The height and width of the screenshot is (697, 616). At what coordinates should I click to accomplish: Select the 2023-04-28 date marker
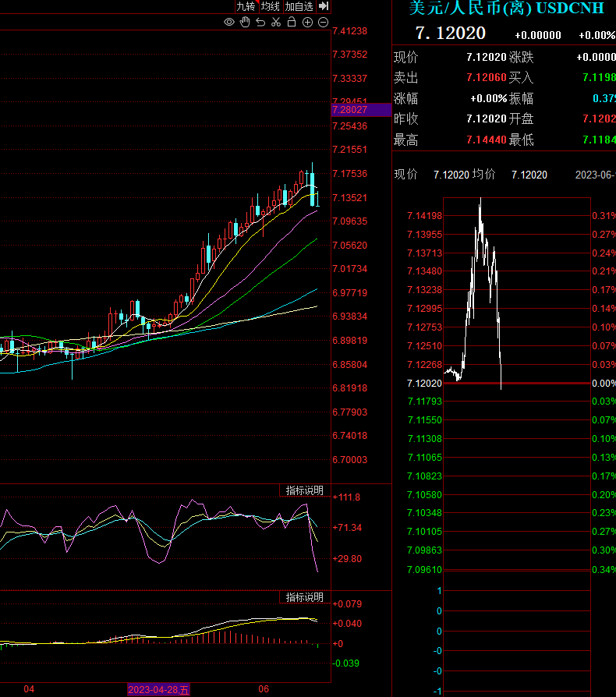coord(158,689)
